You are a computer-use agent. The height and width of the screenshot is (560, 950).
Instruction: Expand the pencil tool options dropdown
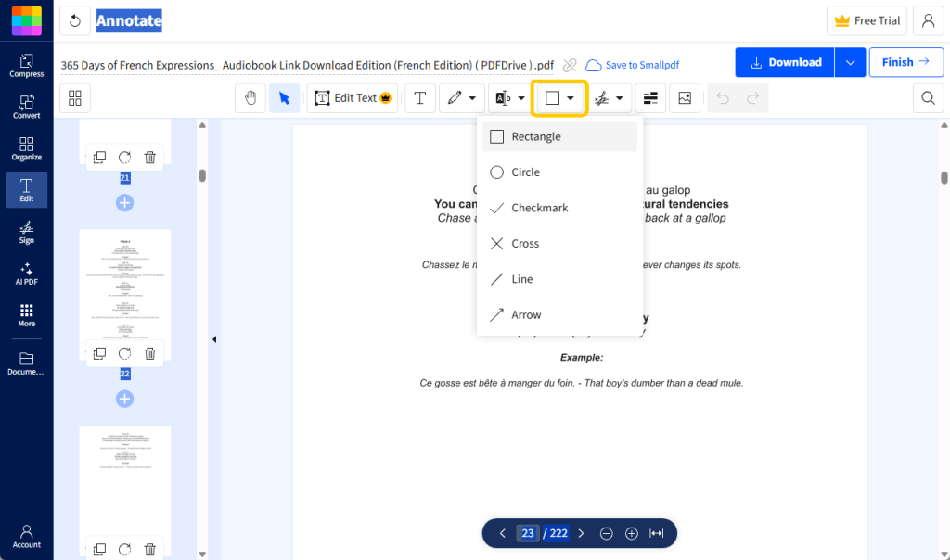471,97
